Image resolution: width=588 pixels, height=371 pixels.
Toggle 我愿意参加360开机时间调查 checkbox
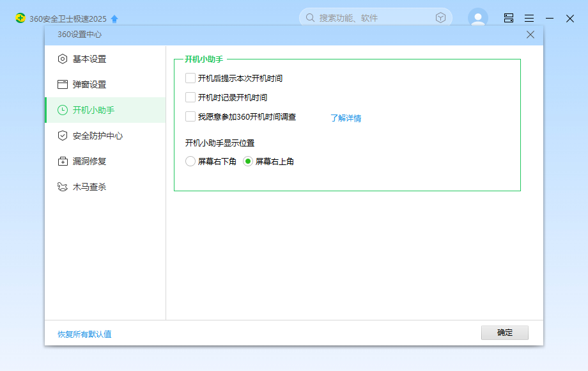[190, 116]
